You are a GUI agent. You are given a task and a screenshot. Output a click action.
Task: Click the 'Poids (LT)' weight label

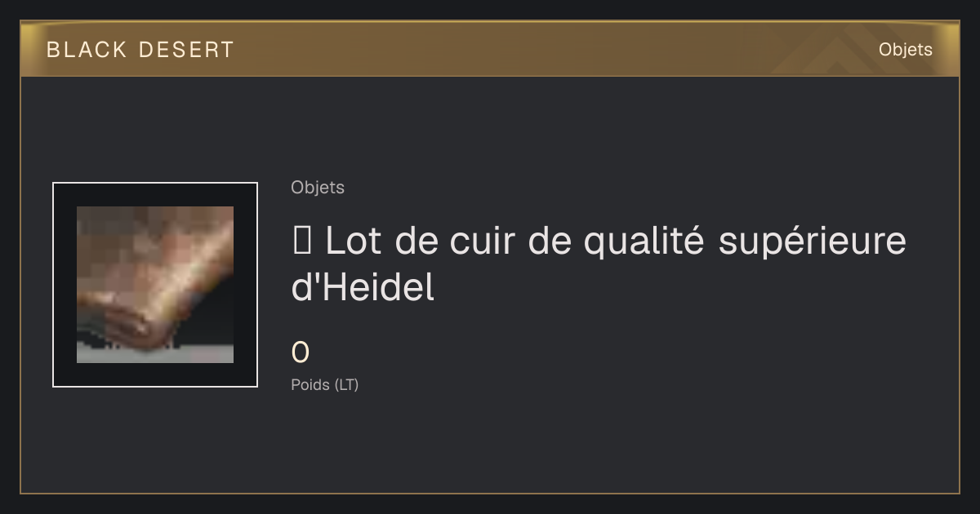click(x=325, y=385)
